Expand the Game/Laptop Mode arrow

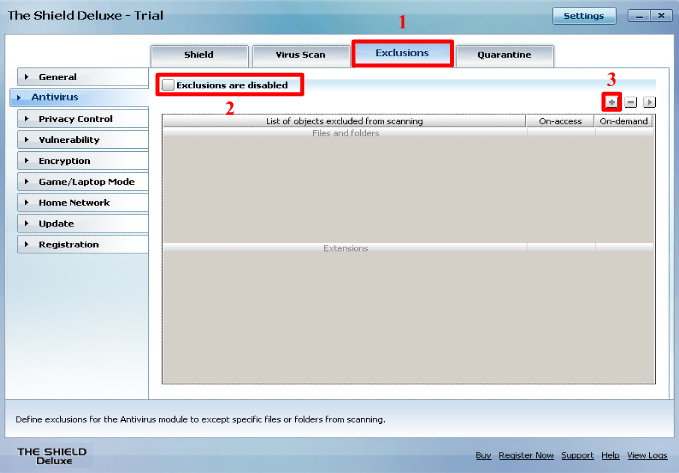tap(27, 181)
